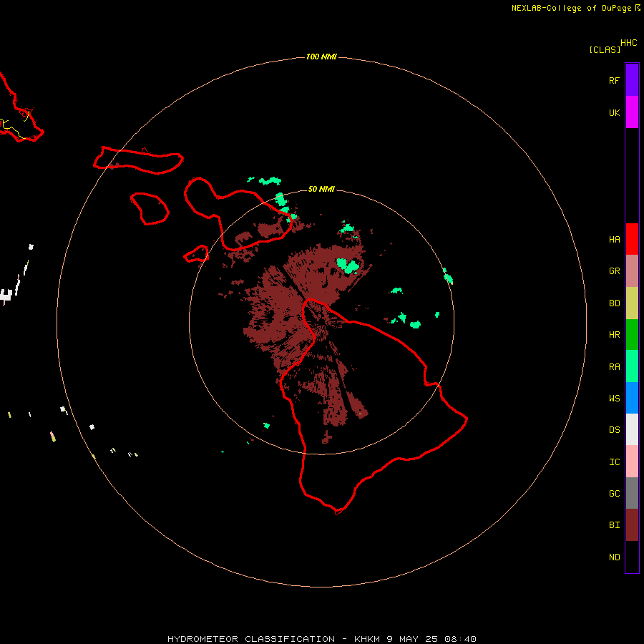Click the Hydrometeor Classification KHKM title text
Image resolution: width=644 pixels, height=644 pixels.
click(321, 639)
